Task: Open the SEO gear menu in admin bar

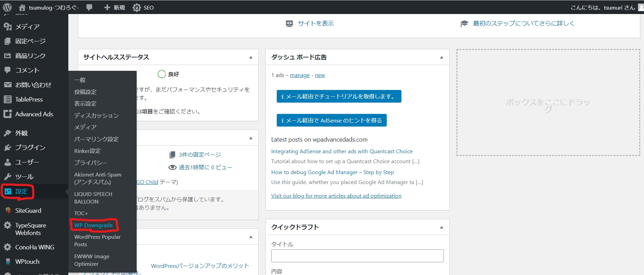Action: [143, 7]
